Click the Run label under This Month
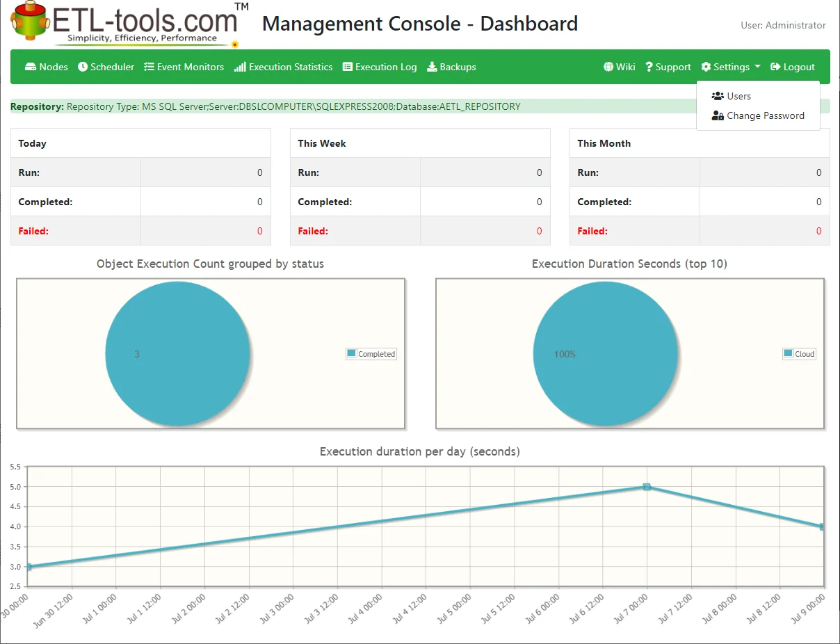This screenshot has height=644, width=840. point(588,172)
